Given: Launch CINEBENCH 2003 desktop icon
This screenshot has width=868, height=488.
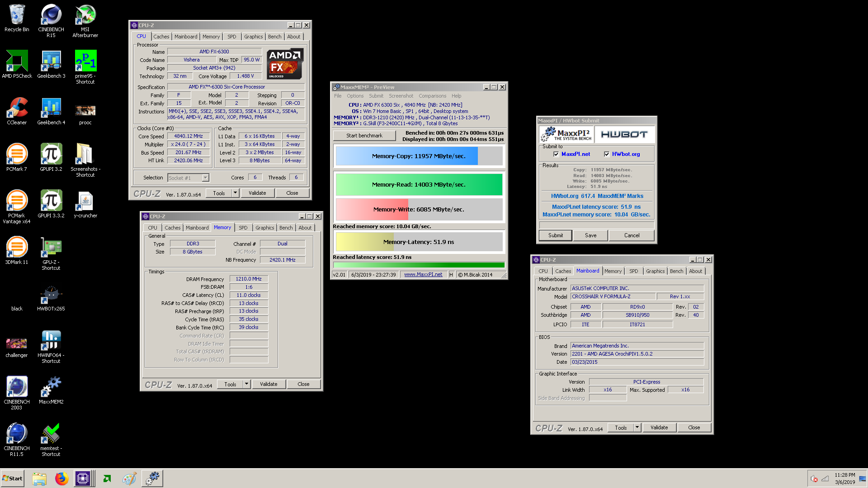Looking at the screenshot, I should click(x=17, y=393).
